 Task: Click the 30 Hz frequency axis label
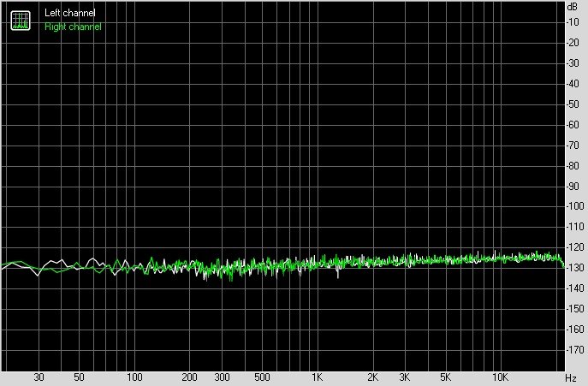(x=39, y=377)
